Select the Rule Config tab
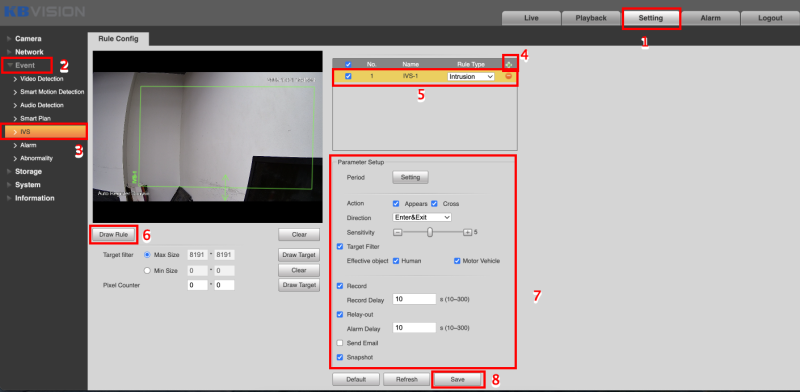This screenshot has width=800, height=392. (x=118, y=39)
